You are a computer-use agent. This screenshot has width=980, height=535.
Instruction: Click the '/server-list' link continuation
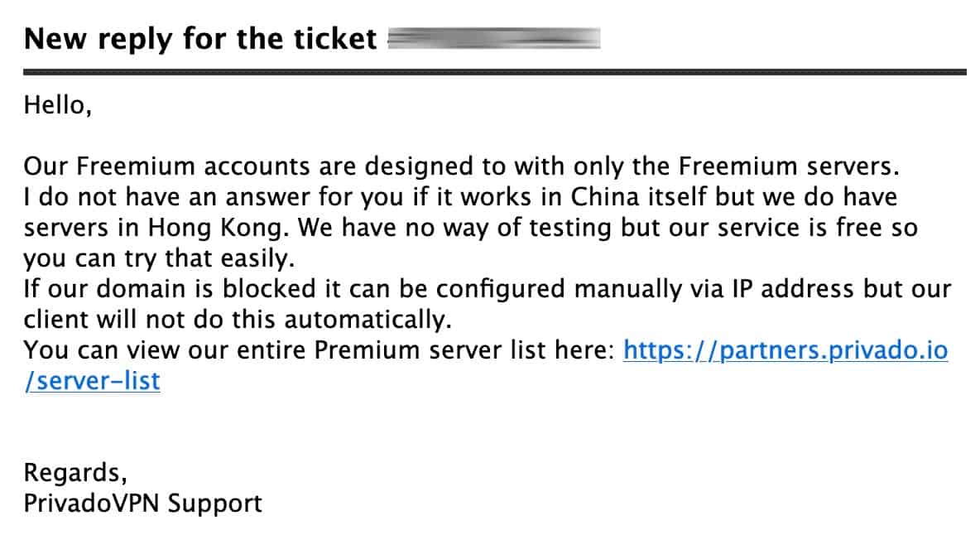[x=92, y=381]
